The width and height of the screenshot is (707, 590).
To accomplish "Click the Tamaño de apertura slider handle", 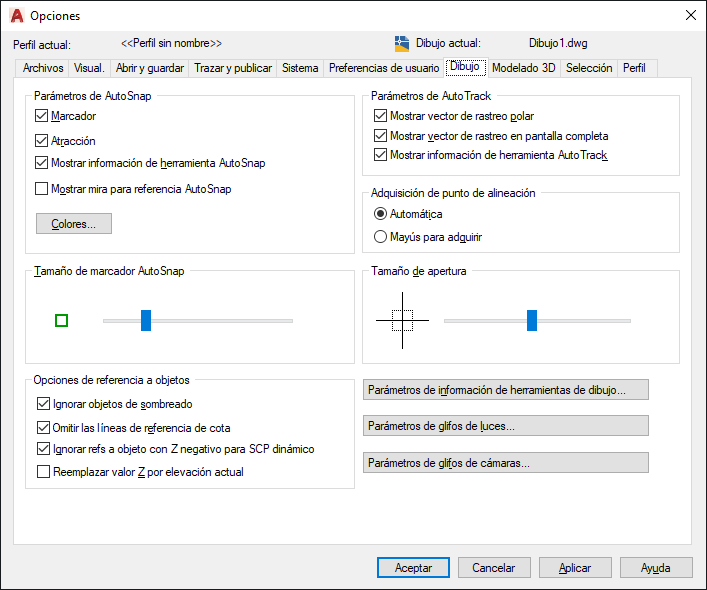I will [x=532, y=320].
